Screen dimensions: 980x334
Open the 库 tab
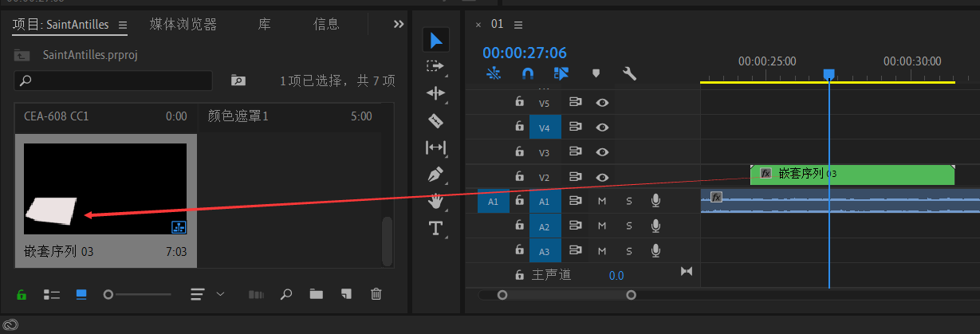(x=264, y=25)
